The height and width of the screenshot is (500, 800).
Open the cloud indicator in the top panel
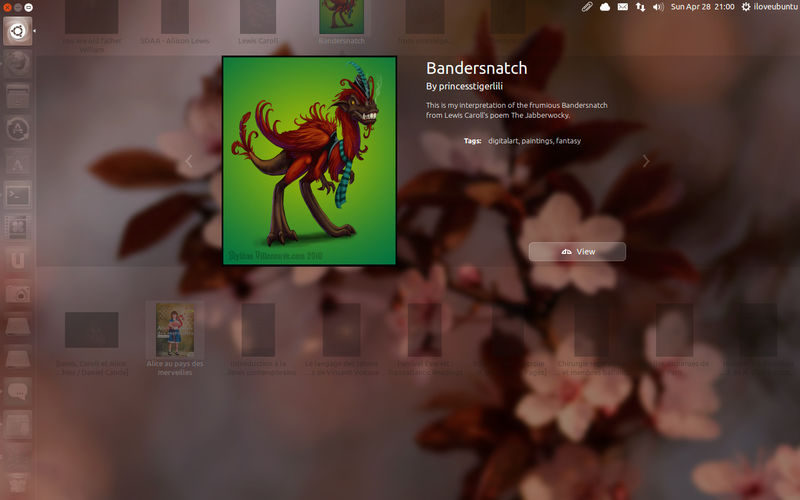(x=605, y=7)
